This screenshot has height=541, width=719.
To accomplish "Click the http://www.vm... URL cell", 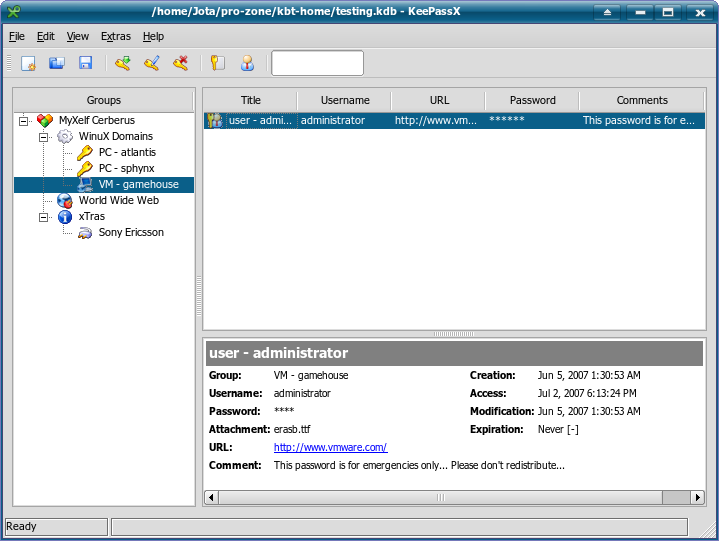I will click(x=439, y=121).
